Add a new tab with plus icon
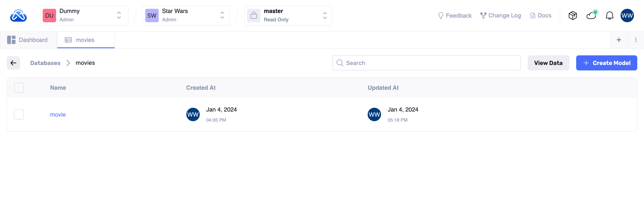Viewport: 644px width, 213px height. point(619,40)
